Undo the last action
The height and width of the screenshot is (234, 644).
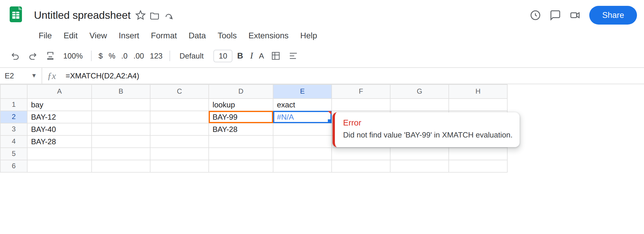15,56
